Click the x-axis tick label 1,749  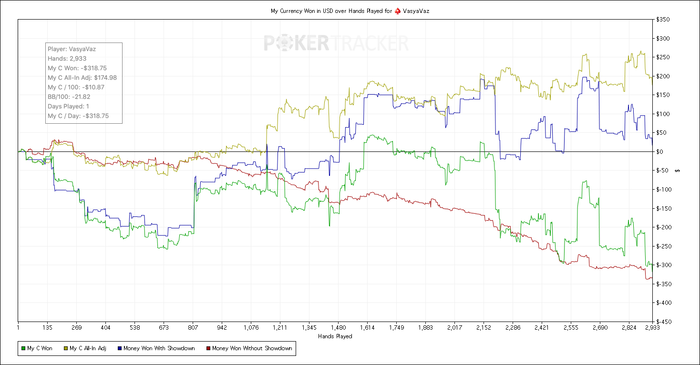(396, 328)
